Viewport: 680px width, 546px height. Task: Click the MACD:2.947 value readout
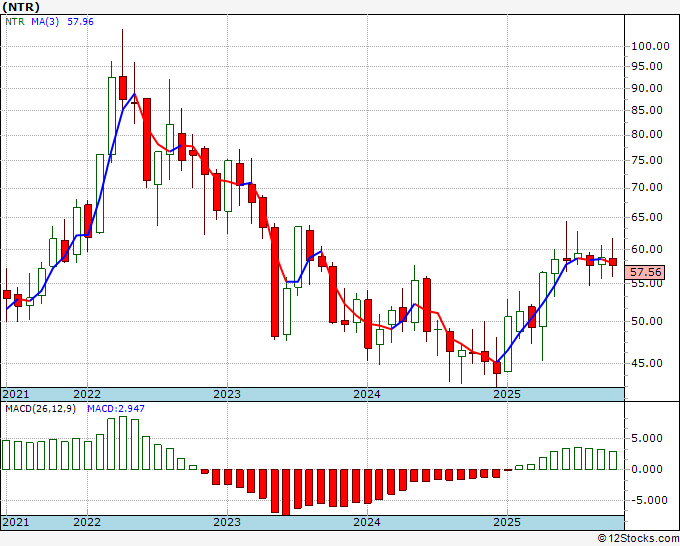[x=116, y=409]
